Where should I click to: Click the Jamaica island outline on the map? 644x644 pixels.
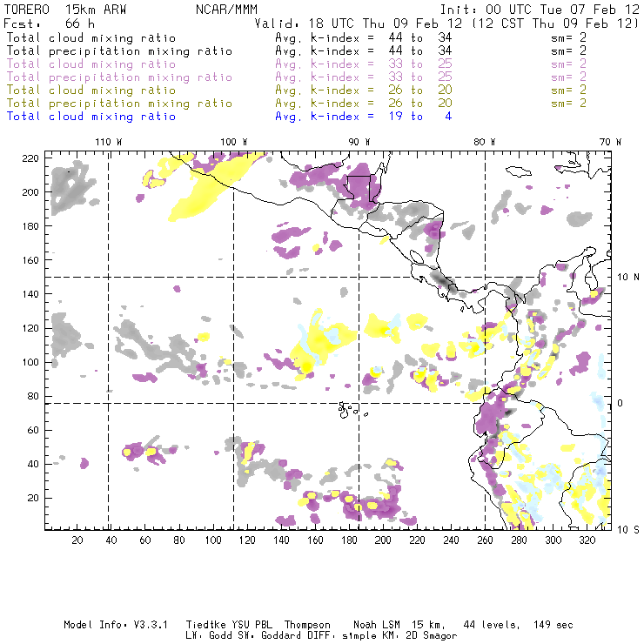[x=519, y=171]
